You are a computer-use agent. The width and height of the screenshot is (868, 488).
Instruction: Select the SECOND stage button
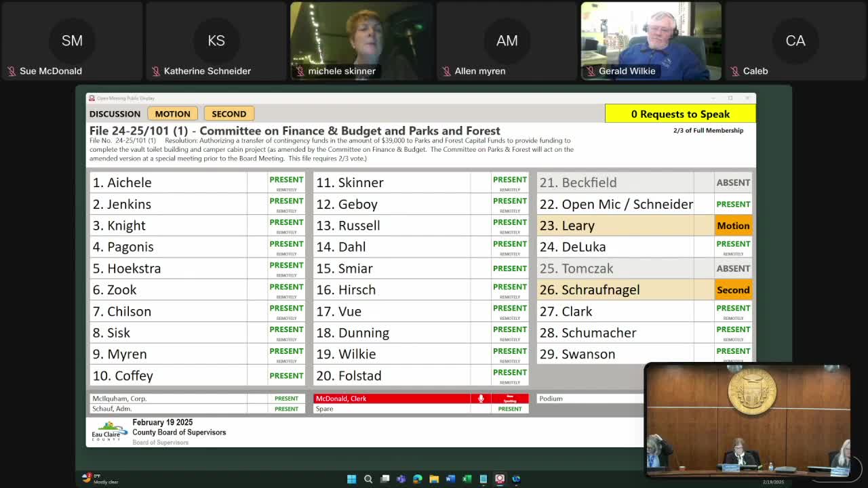(229, 114)
